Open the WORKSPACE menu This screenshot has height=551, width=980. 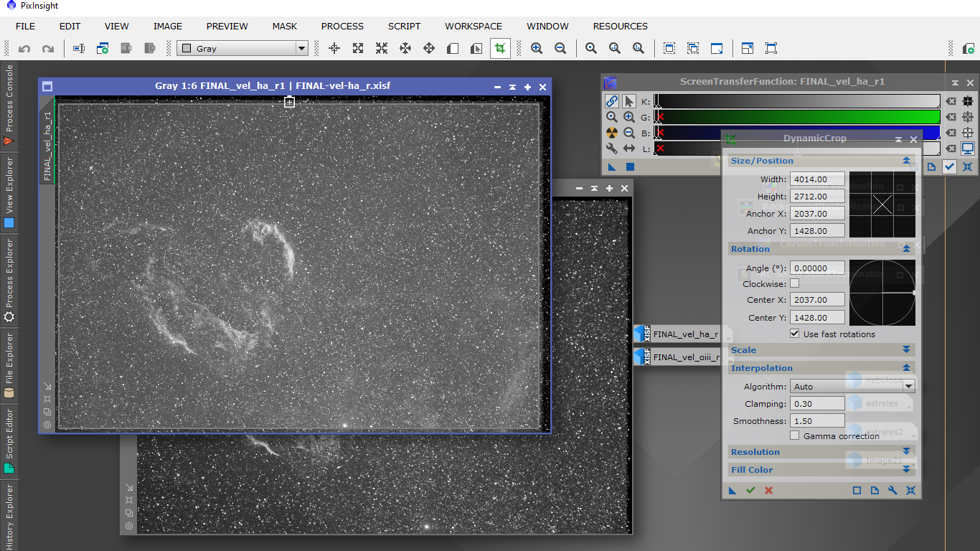coord(473,26)
